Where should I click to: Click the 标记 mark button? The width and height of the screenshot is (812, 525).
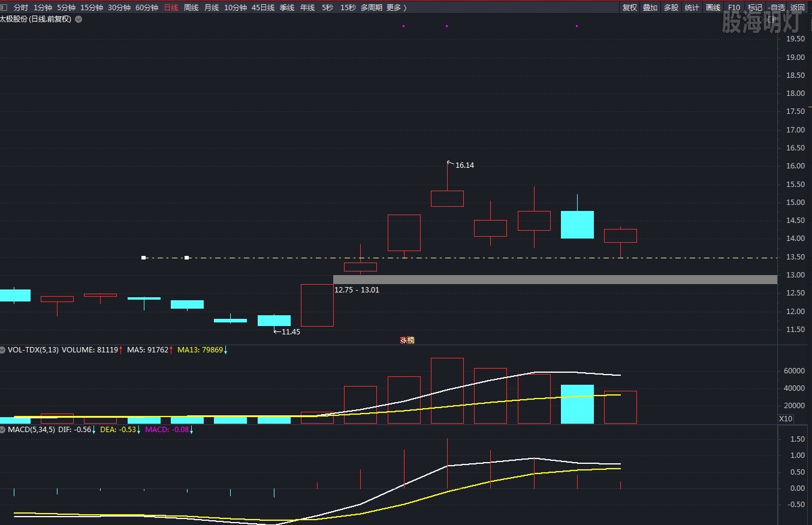(x=755, y=8)
